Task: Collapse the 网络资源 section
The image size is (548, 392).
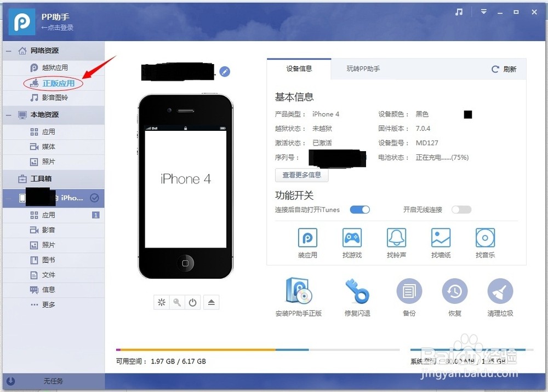Action: (x=9, y=51)
